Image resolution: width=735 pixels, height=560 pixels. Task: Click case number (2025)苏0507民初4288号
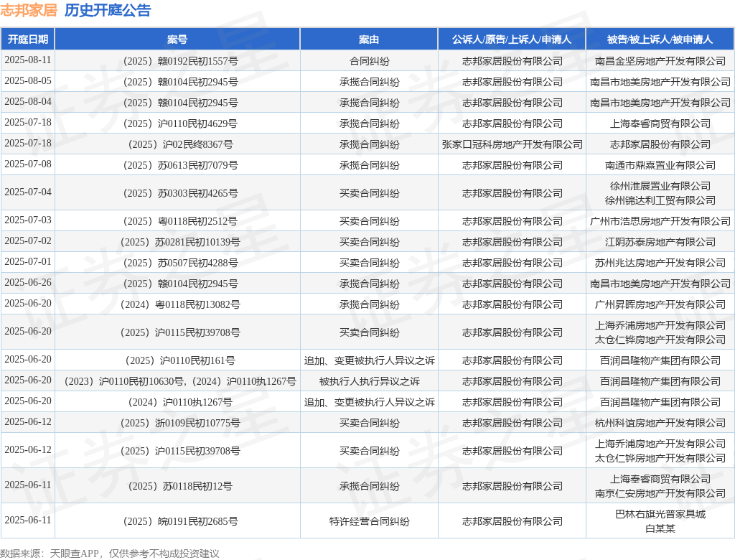coord(180,263)
